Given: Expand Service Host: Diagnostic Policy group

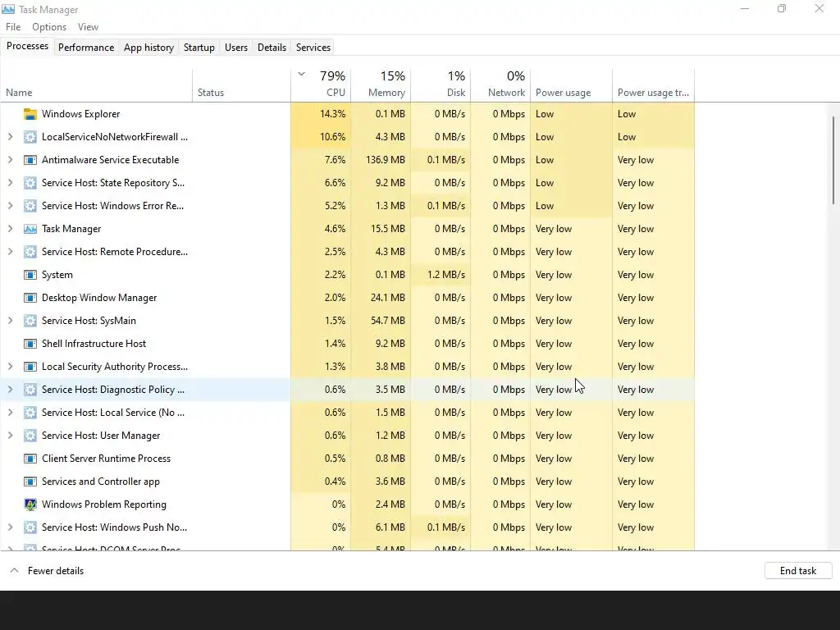Looking at the screenshot, I should [x=10, y=390].
